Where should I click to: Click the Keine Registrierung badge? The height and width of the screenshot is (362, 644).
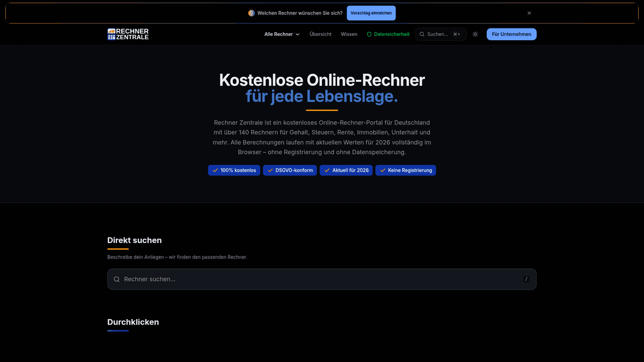tap(406, 170)
